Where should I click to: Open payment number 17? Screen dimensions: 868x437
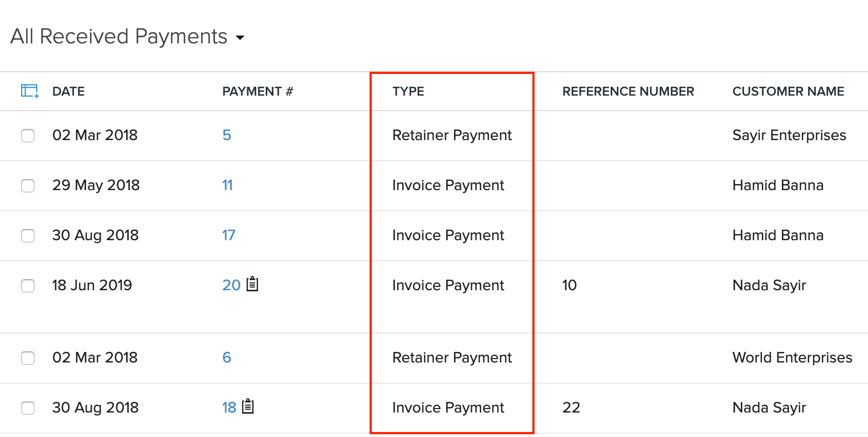(x=228, y=235)
